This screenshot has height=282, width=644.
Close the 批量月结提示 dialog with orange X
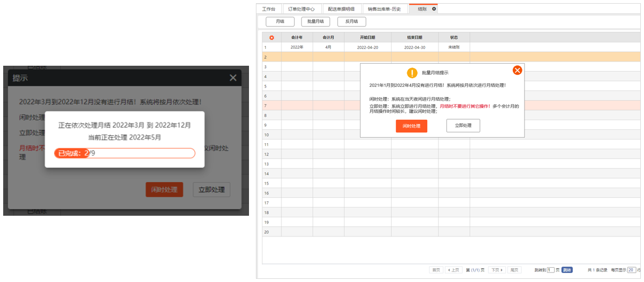click(x=517, y=70)
